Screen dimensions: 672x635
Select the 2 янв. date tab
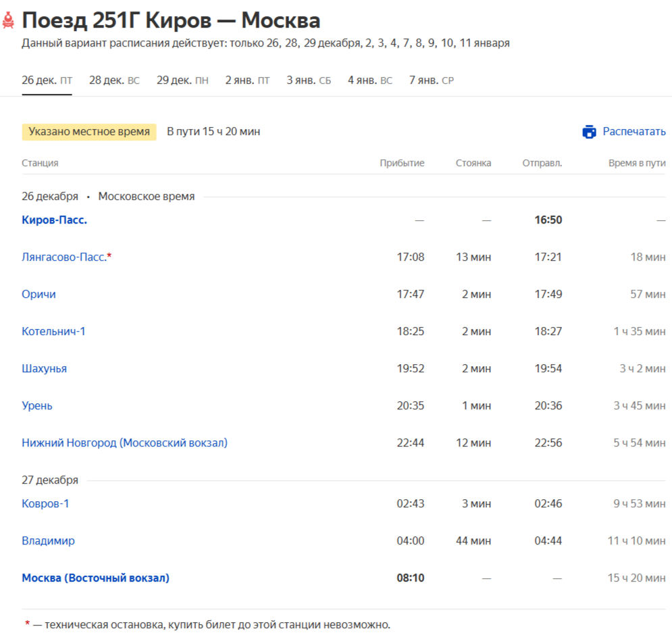(x=247, y=80)
